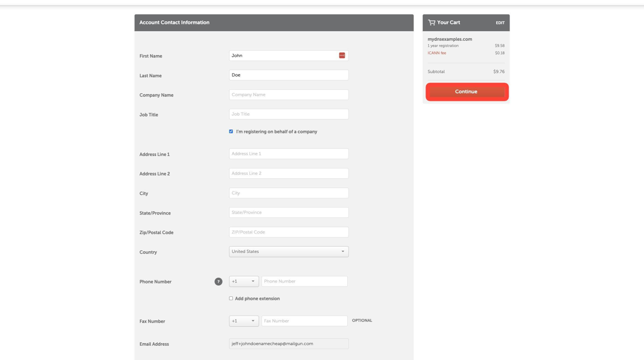The image size is (644, 360).
Task: Click the password manager icon in First Name field
Action: point(342,55)
